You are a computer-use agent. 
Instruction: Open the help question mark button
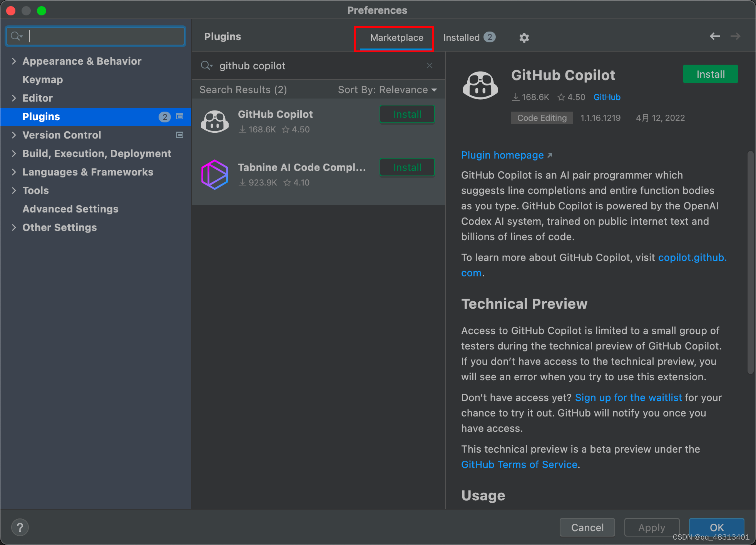[x=20, y=527]
